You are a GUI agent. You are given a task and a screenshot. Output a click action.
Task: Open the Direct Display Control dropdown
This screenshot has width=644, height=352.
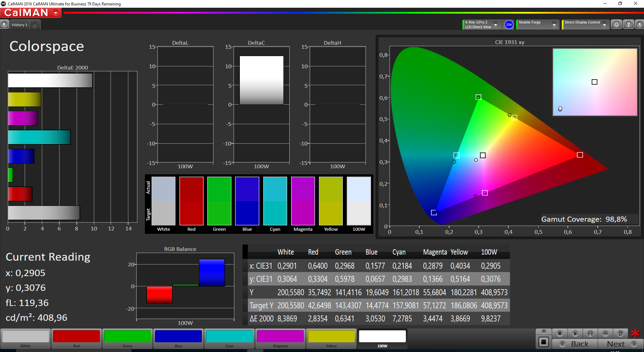pyautogui.click(x=604, y=25)
